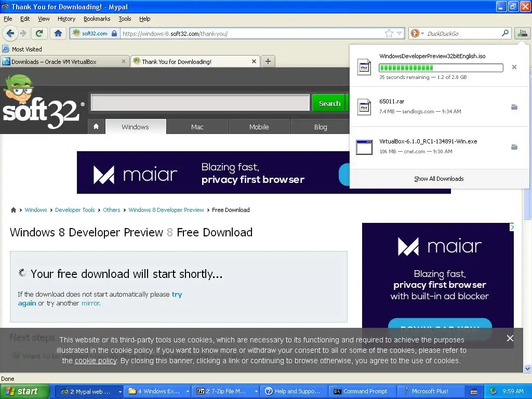This screenshot has width=532, height=399.
Task: Switch to Downloads – Oracle VM VirtualBox tab
Action: (x=64, y=61)
